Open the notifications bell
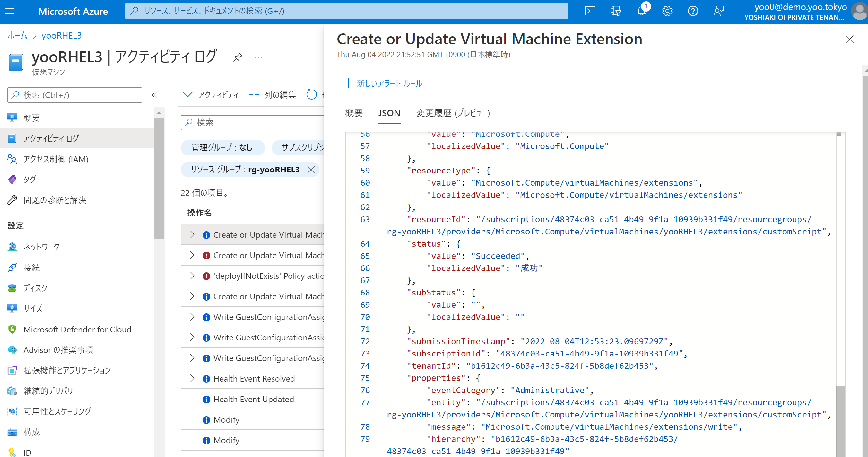This screenshot has height=457, width=868. tap(641, 11)
